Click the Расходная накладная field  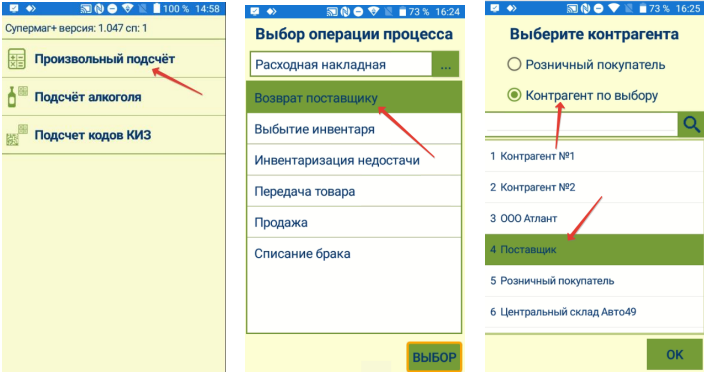tap(341, 65)
